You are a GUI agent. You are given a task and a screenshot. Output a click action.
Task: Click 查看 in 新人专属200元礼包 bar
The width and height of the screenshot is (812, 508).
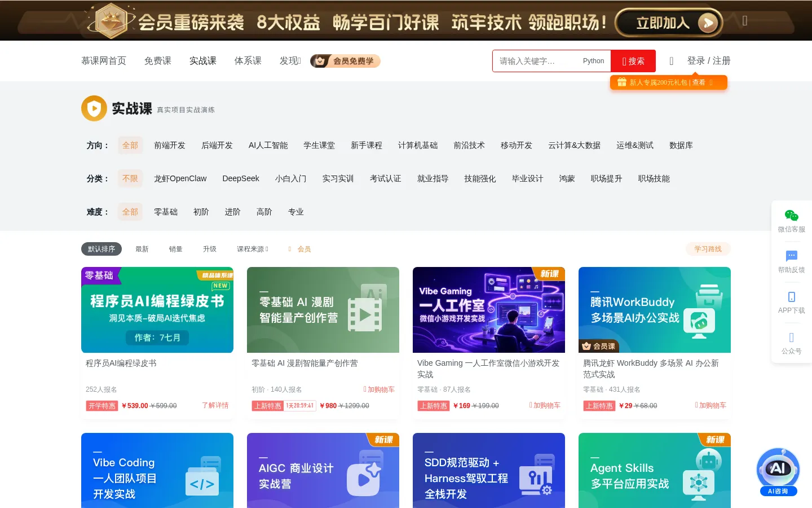[x=699, y=82]
